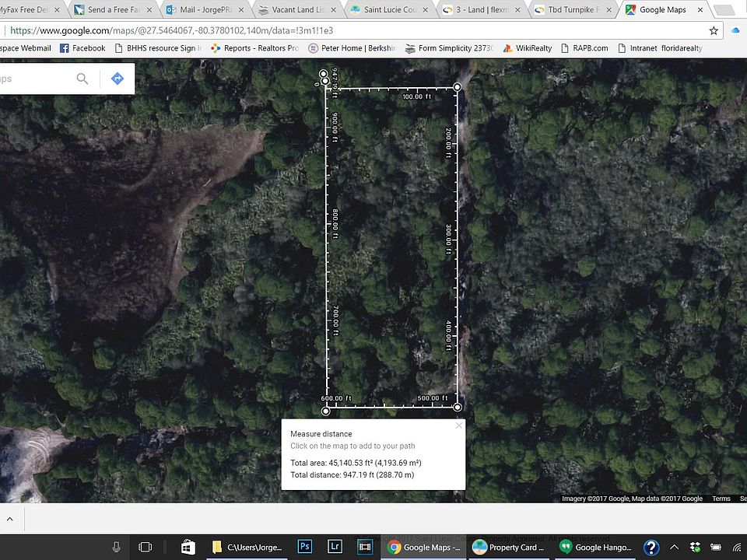
Task: Open the Windows Store taskbar icon
Action: click(188, 547)
